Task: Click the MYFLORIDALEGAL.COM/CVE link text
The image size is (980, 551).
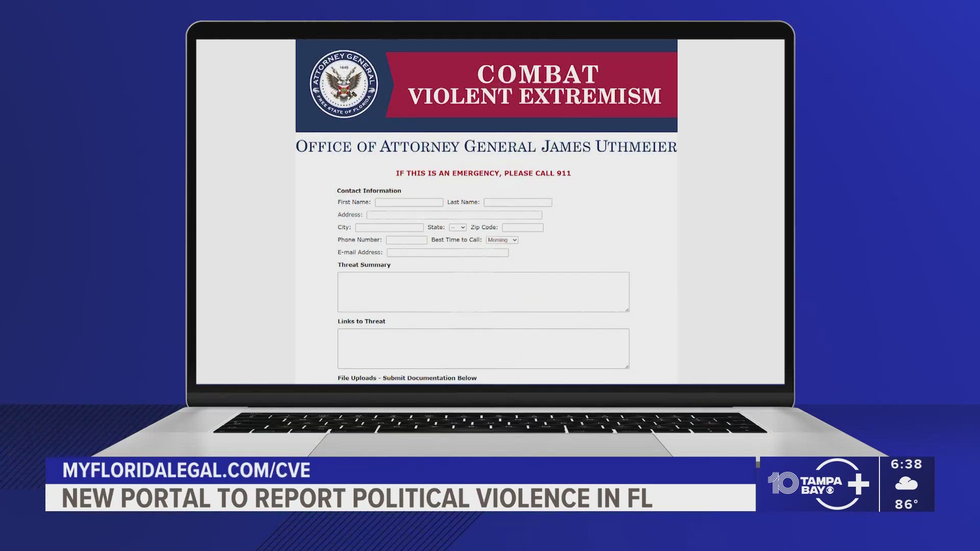Action: click(x=186, y=470)
